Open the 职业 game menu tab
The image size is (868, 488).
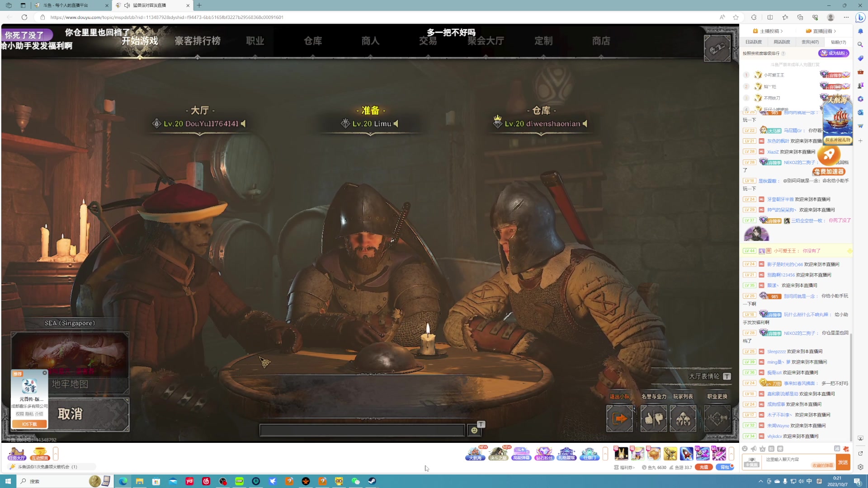(255, 41)
